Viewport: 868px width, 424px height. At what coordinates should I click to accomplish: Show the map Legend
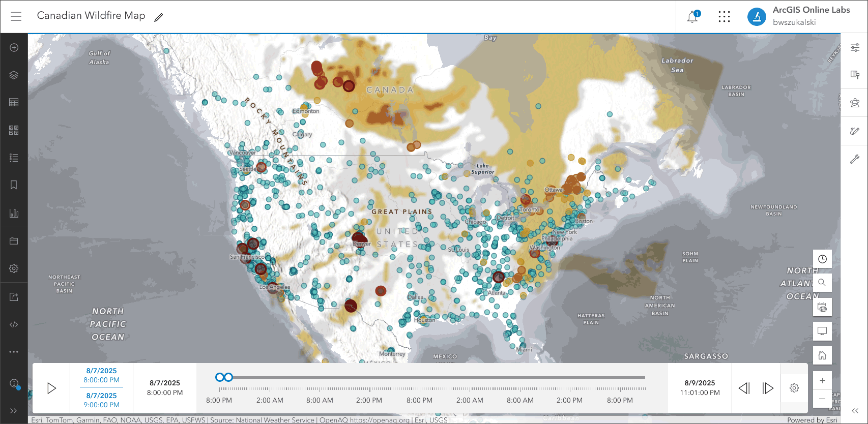[14, 158]
